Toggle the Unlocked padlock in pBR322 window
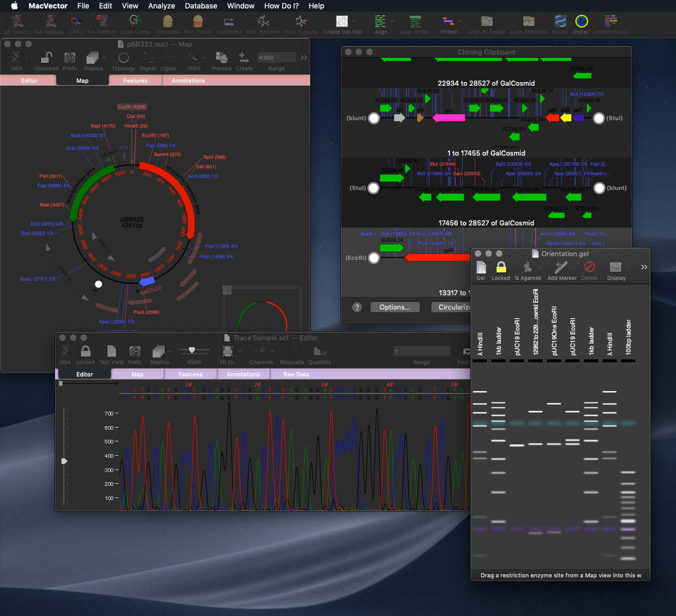This screenshot has width=676, height=616. pos(47,58)
